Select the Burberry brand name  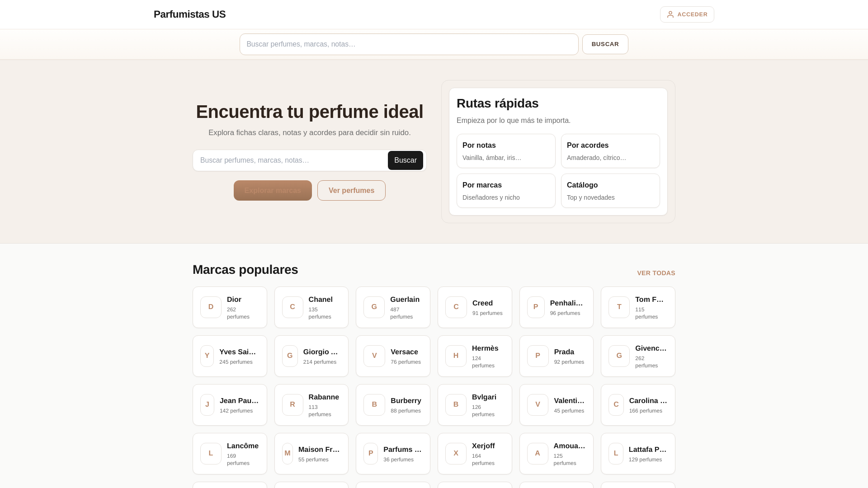[x=406, y=401]
